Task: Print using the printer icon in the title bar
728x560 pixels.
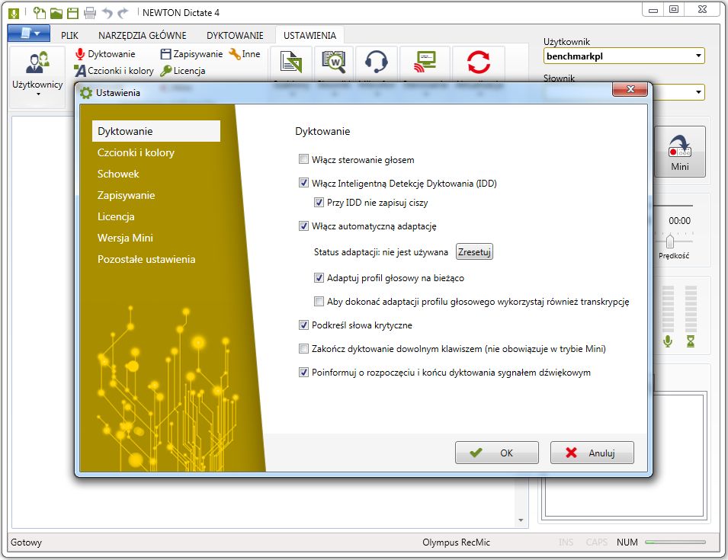Action: coord(90,13)
